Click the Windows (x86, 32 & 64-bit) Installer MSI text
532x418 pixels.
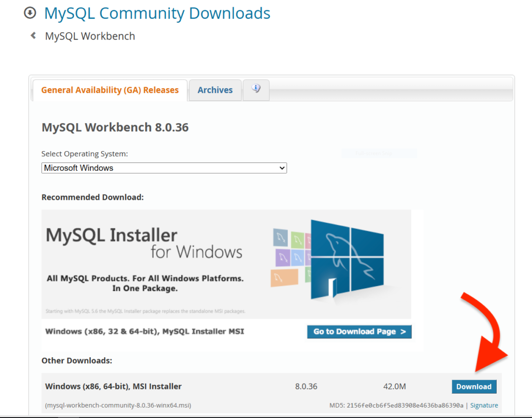pyautogui.click(x=145, y=331)
